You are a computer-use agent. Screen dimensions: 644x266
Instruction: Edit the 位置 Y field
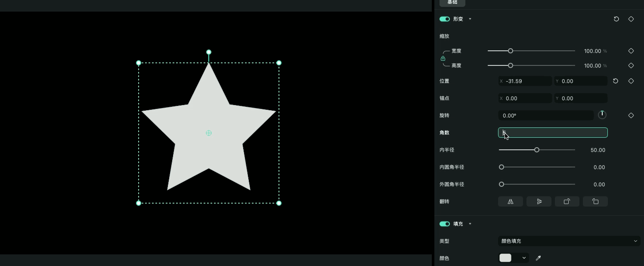(581, 81)
